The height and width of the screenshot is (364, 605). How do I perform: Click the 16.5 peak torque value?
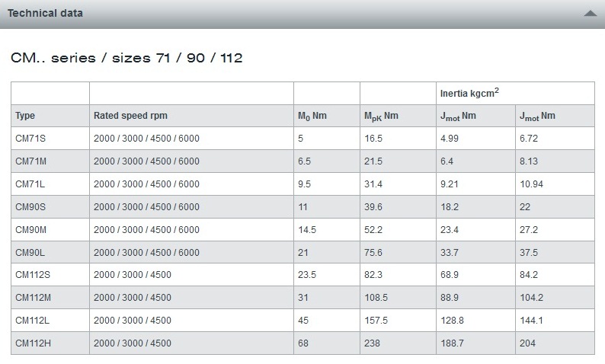pyautogui.click(x=373, y=139)
